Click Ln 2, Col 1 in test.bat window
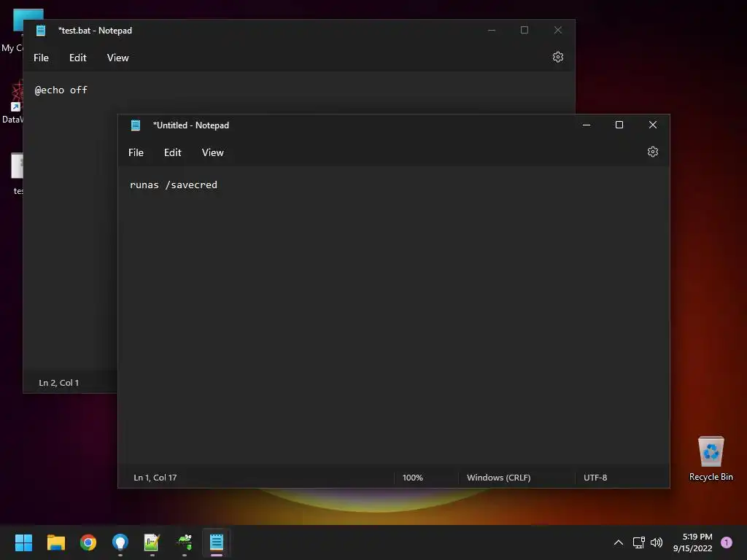This screenshot has width=747, height=560. coord(58,383)
